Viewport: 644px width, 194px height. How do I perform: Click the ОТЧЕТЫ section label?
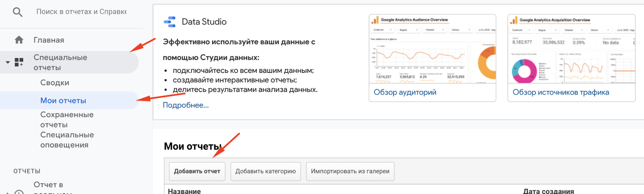[x=27, y=171]
